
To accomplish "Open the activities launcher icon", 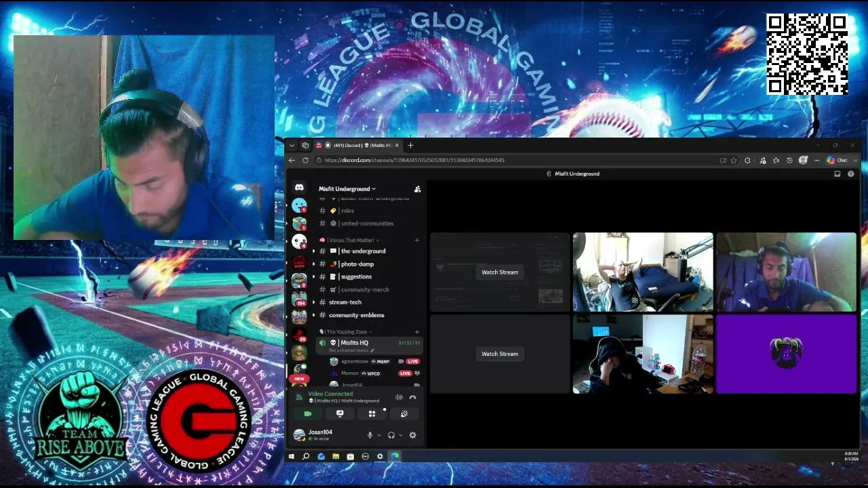I will [x=372, y=413].
